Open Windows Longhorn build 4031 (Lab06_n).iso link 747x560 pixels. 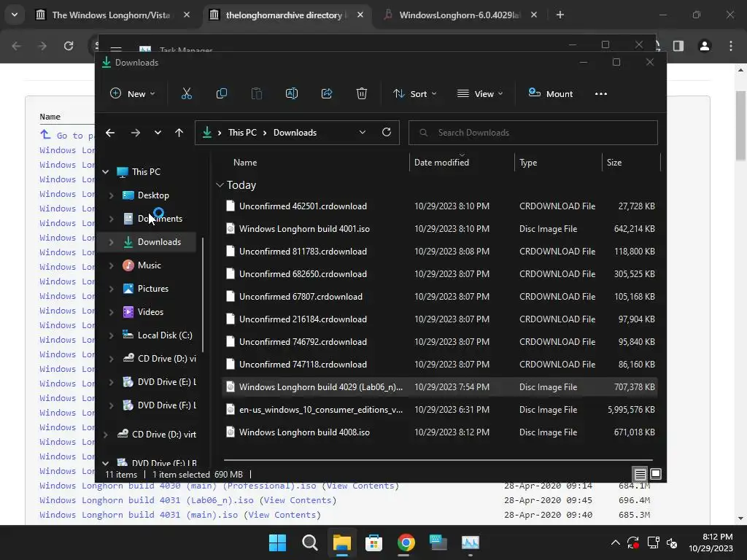pos(146,500)
